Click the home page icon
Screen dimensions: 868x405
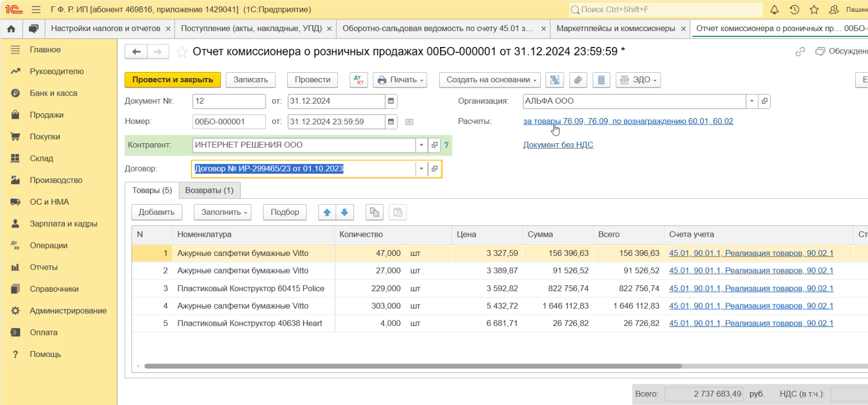click(x=11, y=29)
